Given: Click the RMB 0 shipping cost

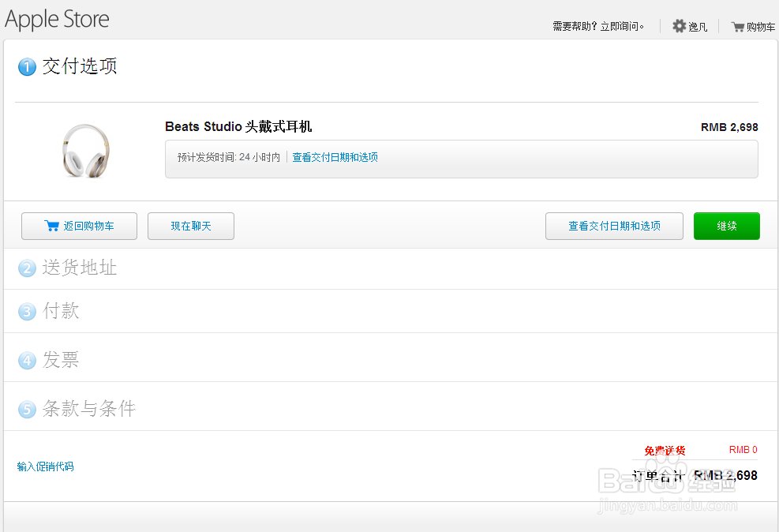Looking at the screenshot, I should pos(743,450).
